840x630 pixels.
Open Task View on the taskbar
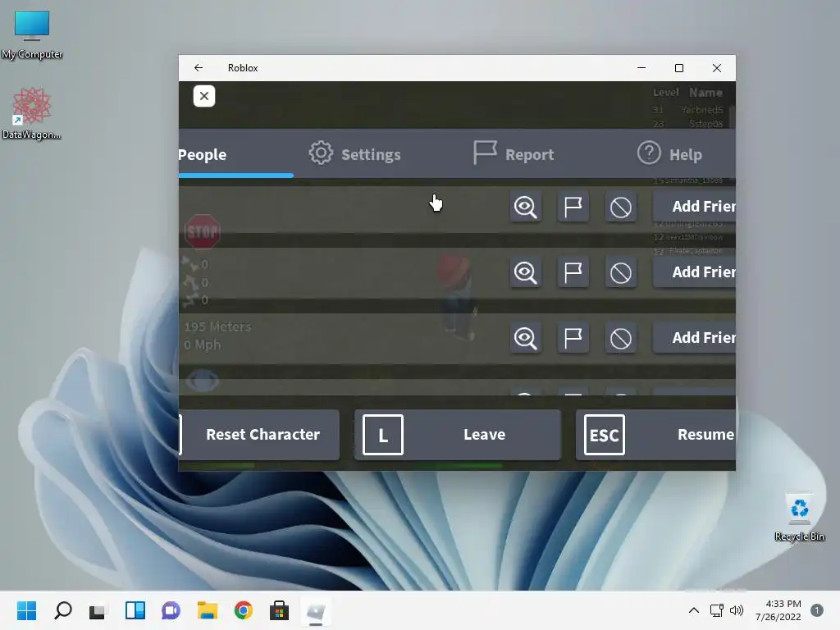coord(98,610)
